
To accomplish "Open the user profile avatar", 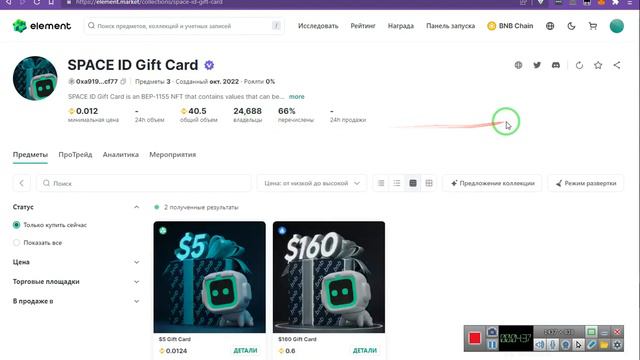I will [616, 26].
